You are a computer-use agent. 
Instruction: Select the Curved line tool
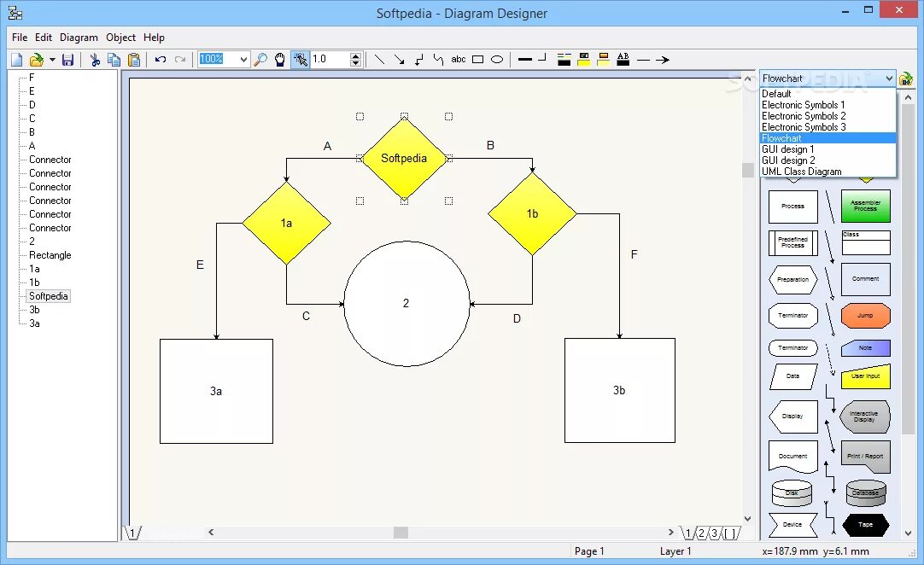437,59
